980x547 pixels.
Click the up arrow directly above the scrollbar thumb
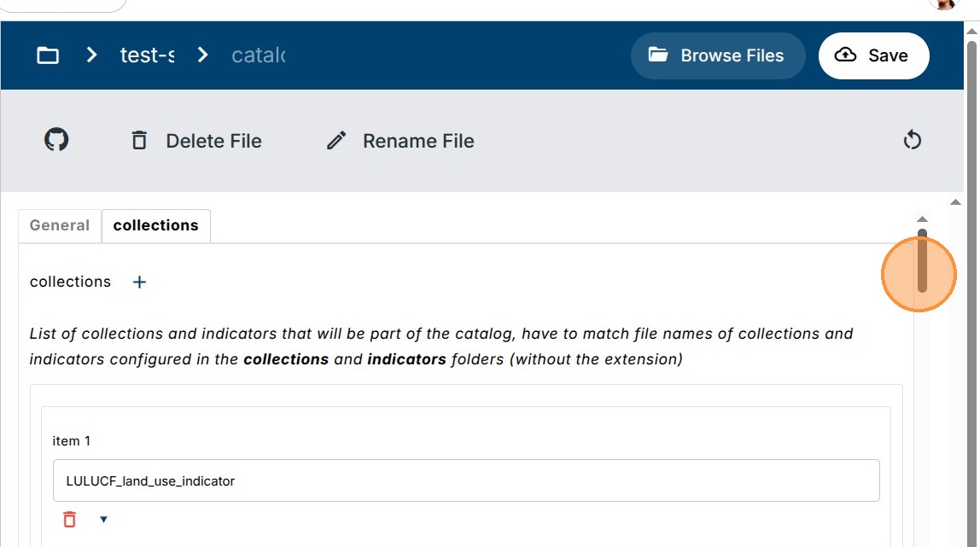922,219
